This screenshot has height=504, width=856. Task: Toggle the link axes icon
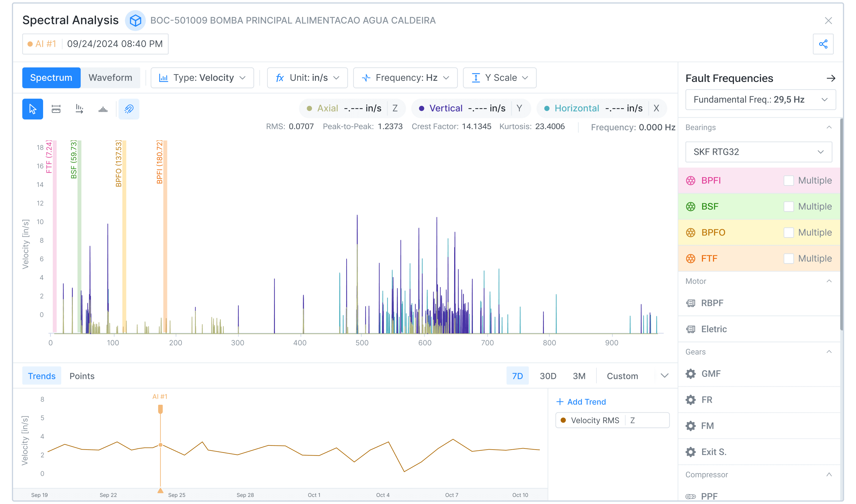[x=129, y=109]
